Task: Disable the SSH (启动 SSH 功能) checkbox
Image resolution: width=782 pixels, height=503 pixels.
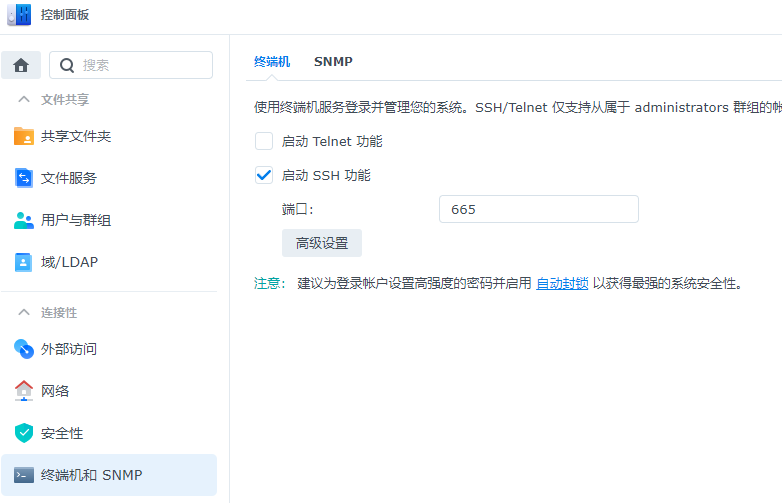Action: coord(264,175)
